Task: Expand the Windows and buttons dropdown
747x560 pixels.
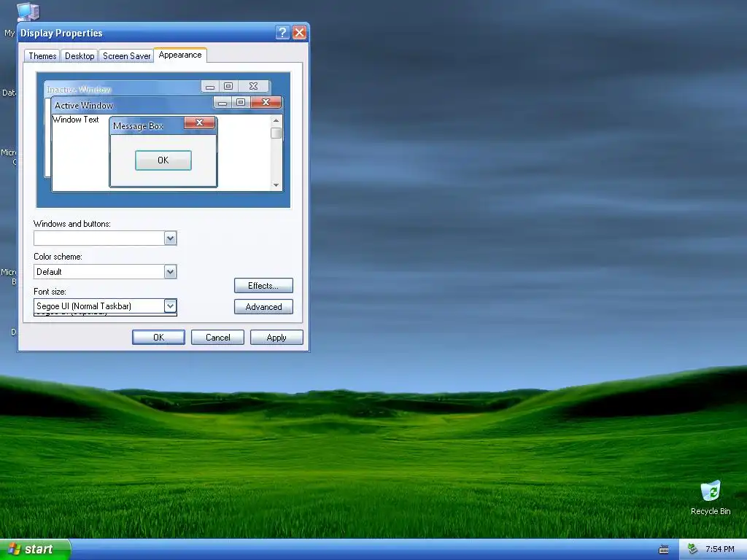Action: 170,238
